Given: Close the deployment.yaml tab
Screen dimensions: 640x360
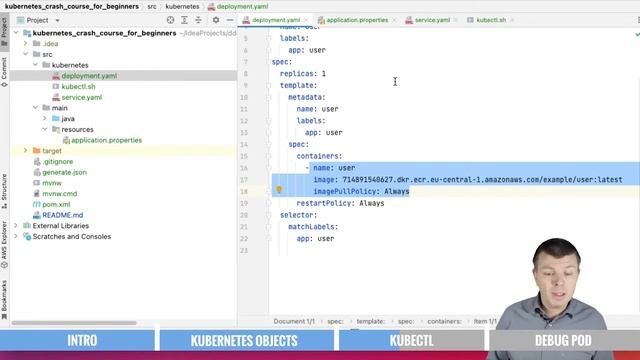Looking at the screenshot, I should 306,20.
